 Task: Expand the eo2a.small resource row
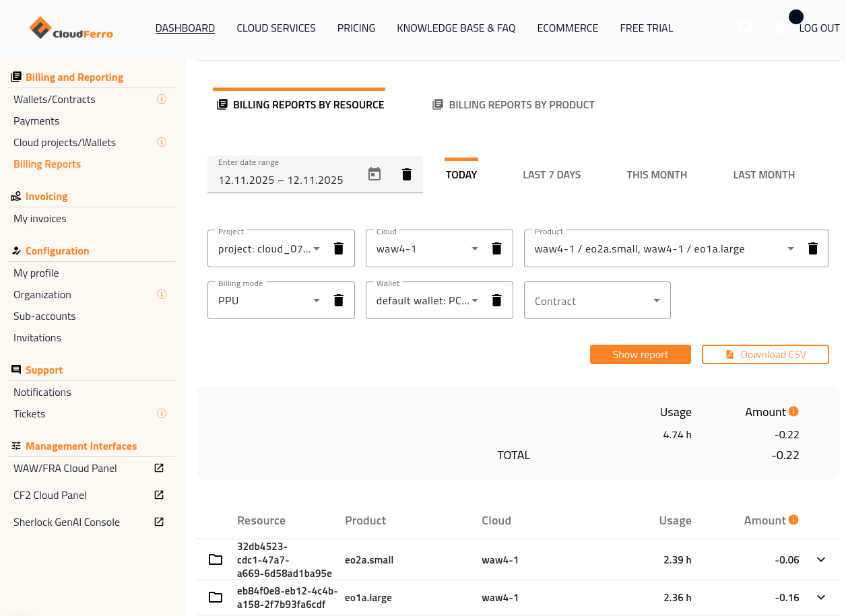(821, 559)
